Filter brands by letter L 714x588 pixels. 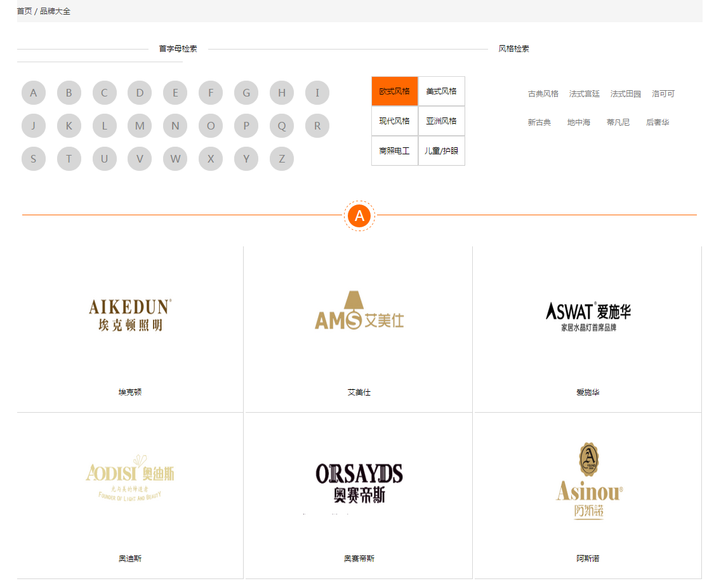point(105,126)
